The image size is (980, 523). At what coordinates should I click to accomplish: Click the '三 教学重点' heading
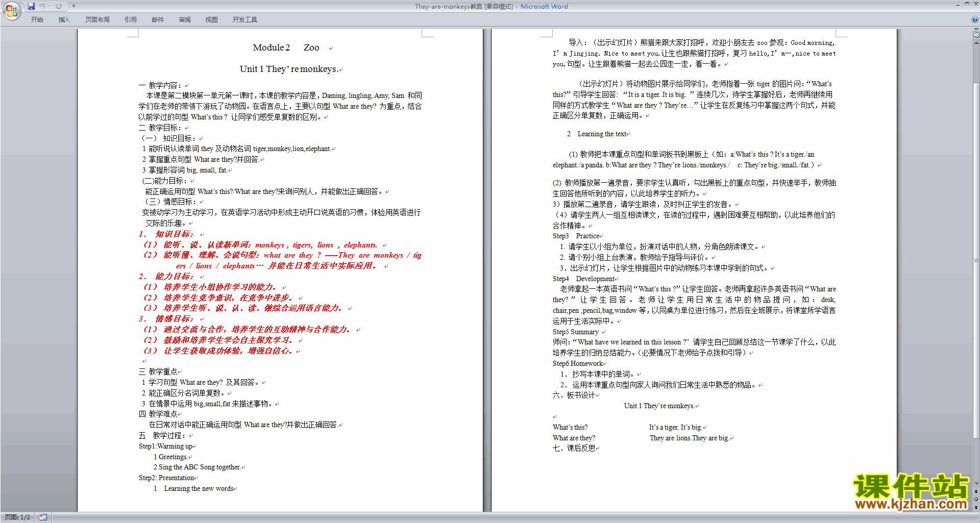(x=158, y=371)
